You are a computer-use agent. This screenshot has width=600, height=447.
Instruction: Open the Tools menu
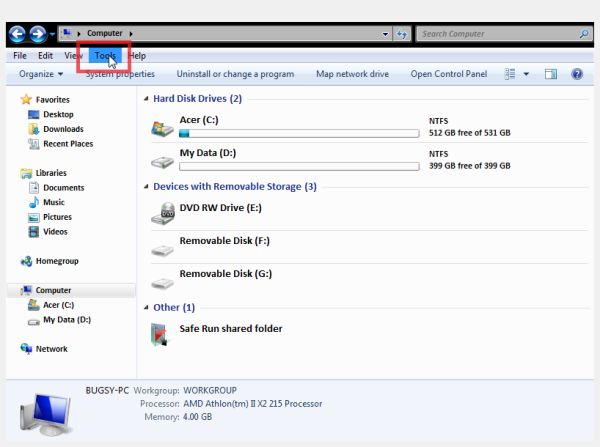(105, 56)
